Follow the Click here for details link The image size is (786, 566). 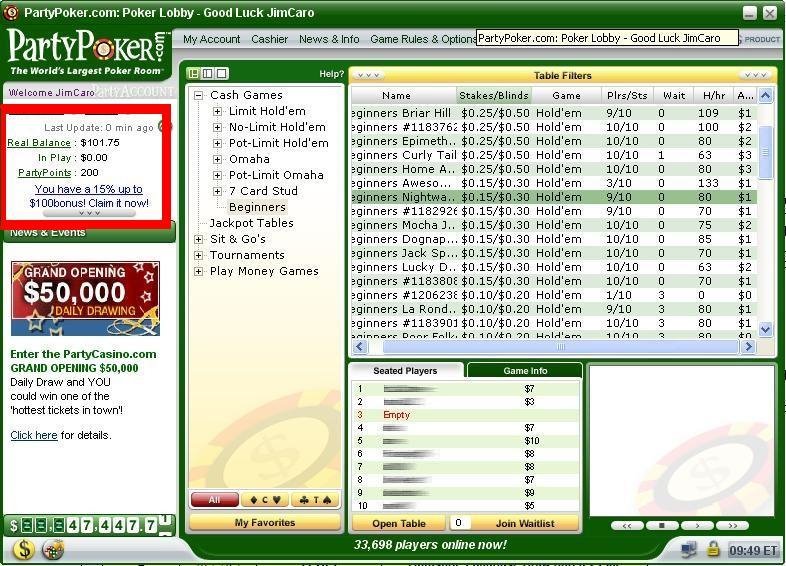point(34,435)
